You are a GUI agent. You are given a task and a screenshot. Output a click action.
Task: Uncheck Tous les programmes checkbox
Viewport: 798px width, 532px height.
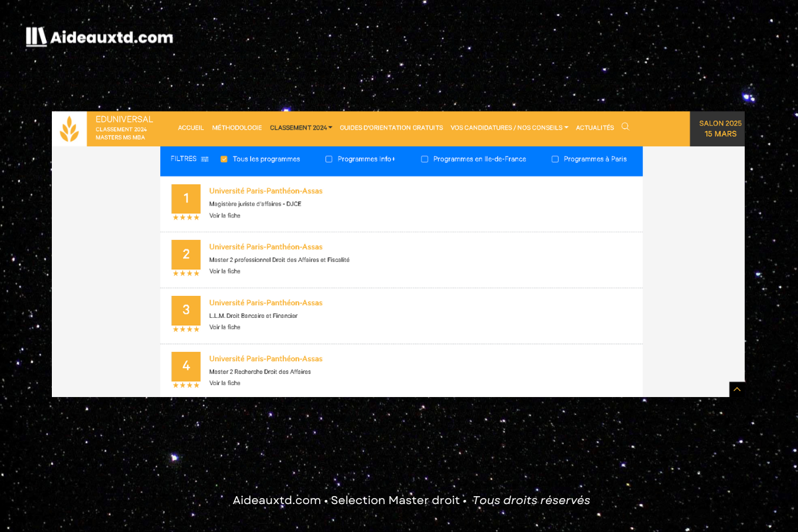tap(224, 159)
